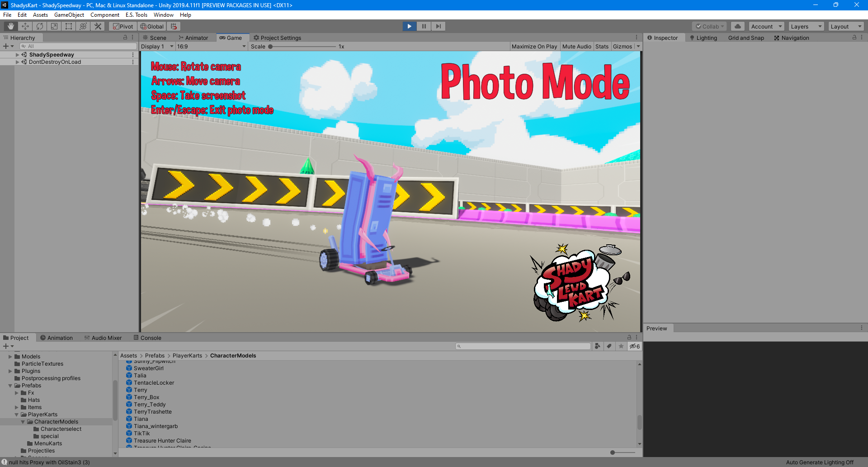Click the Hierarchy create plus button
Viewport: 868px width, 467px height.
(x=8, y=46)
